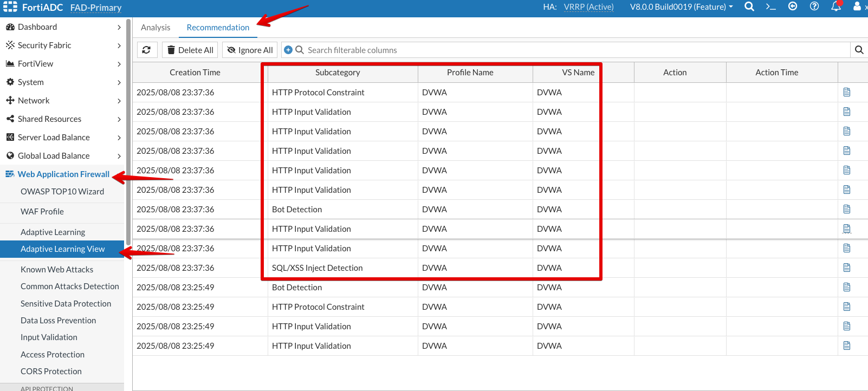Click the Delete All button
Image resolution: width=868 pixels, height=391 pixels.
pos(190,50)
